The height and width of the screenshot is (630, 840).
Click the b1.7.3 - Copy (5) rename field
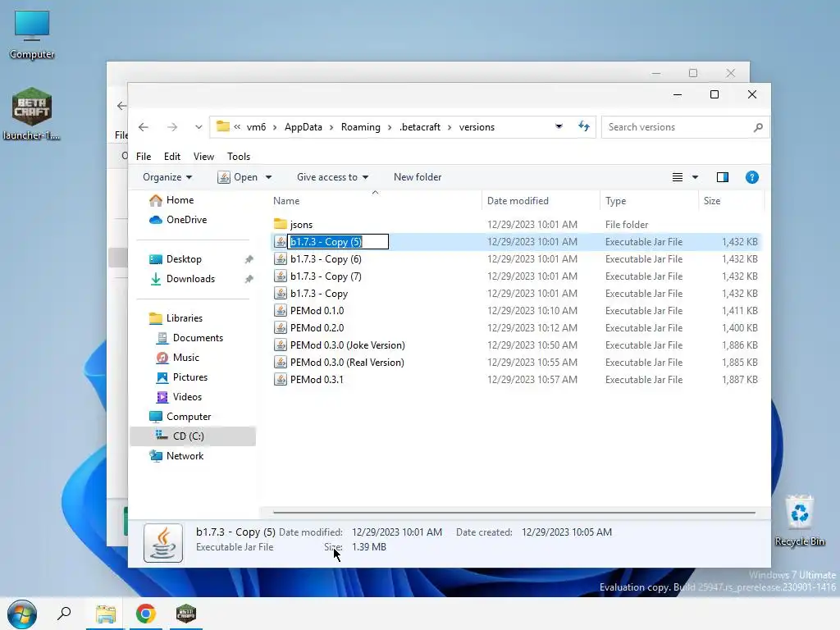coord(338,242)
